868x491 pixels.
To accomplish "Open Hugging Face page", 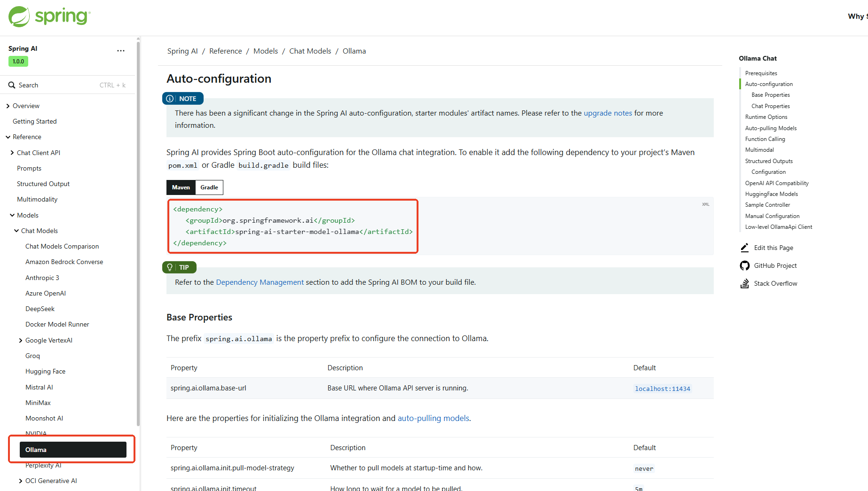I will click(46, 371).
